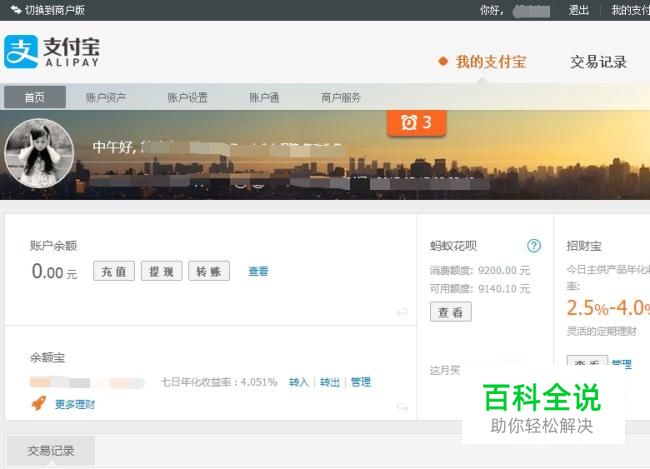Switch to 账户通 tab
This screenshot has height=469, width=650.
pyautogui.click(x=264, y=97)
